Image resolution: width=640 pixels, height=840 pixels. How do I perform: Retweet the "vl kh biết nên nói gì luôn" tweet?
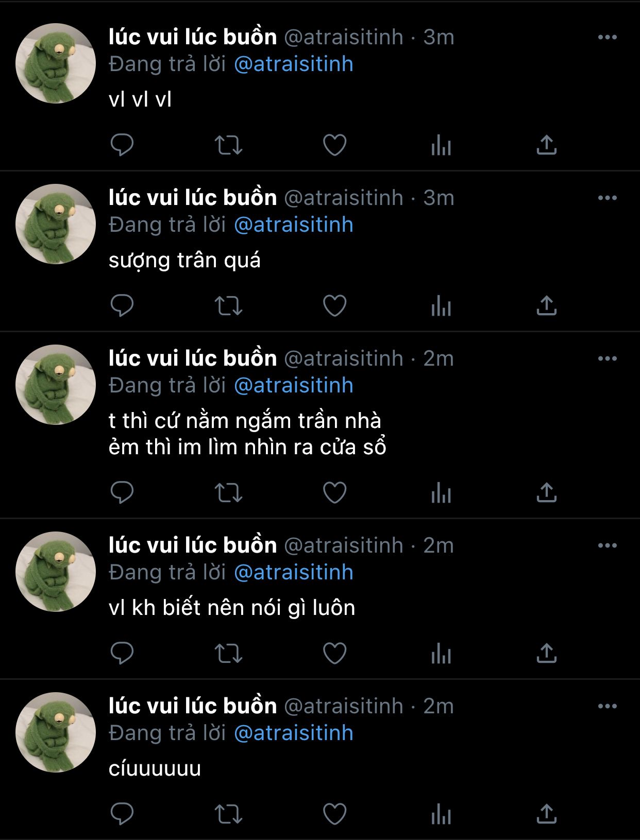coord(228,653)
